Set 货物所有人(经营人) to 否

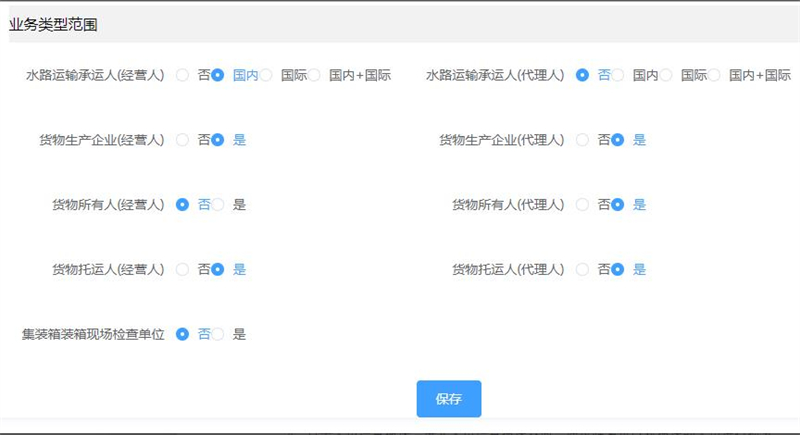tap(182, 205)
